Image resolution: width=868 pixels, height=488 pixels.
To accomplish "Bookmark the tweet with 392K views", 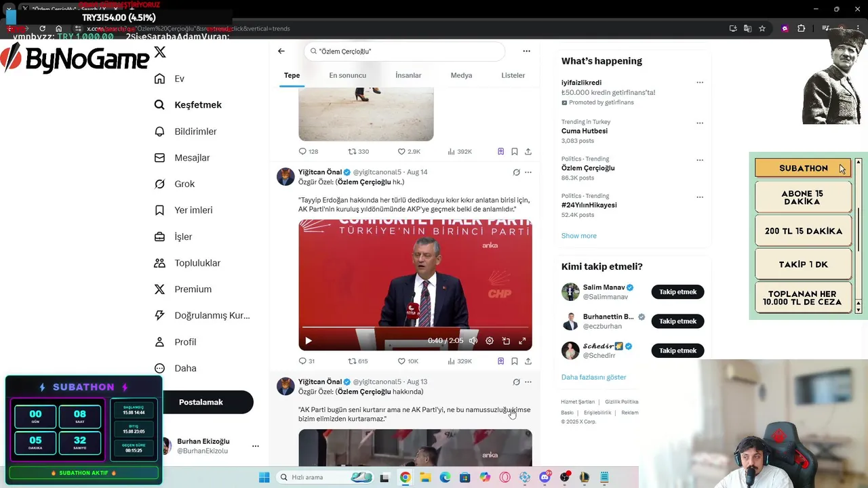I will (515, 152).
